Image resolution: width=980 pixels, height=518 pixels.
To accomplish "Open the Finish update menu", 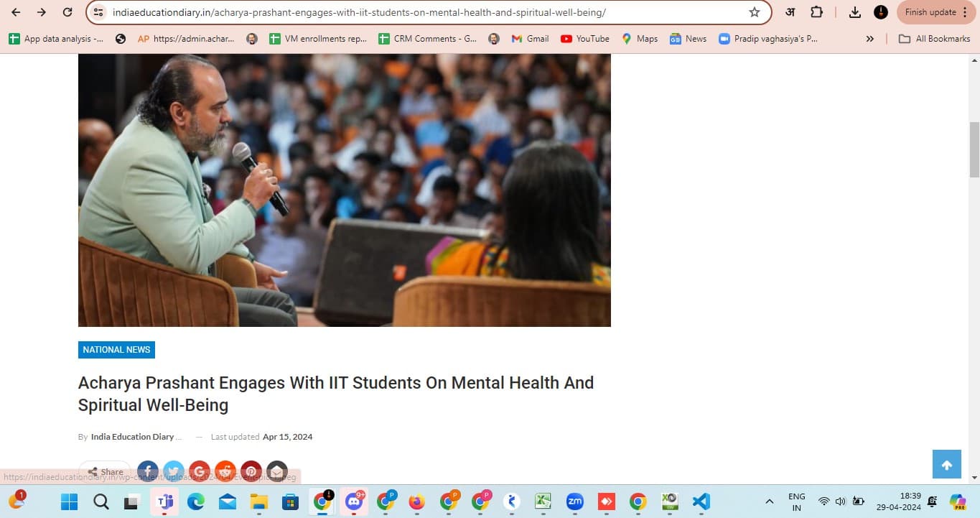I will click(x=937, y=12).
